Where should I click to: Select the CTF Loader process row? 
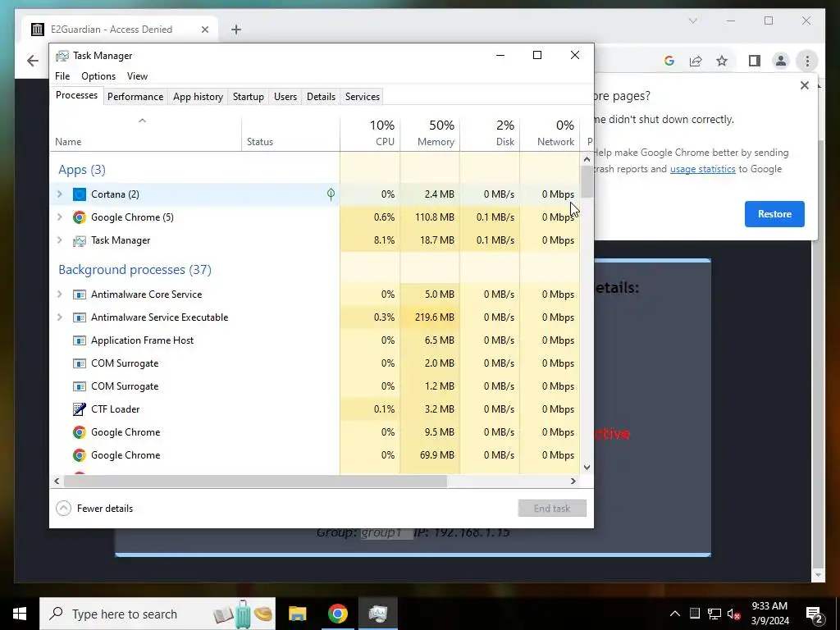[x=315, y=409]
